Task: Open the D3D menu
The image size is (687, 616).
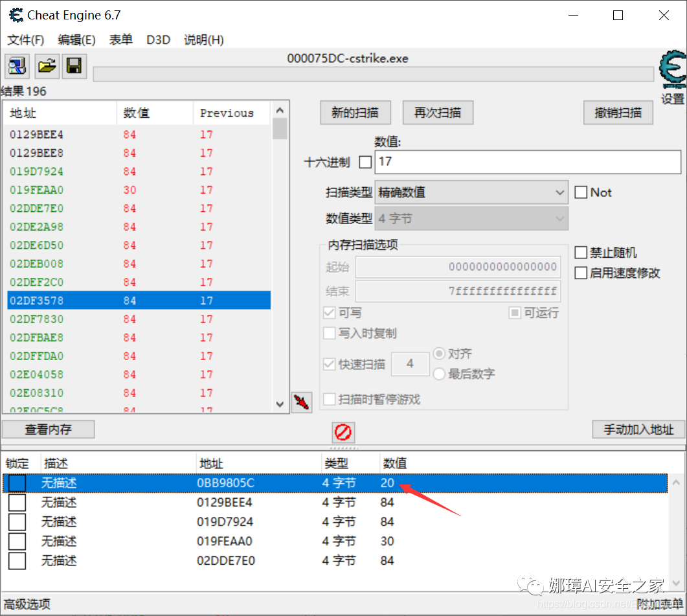Action: (158, 40)
